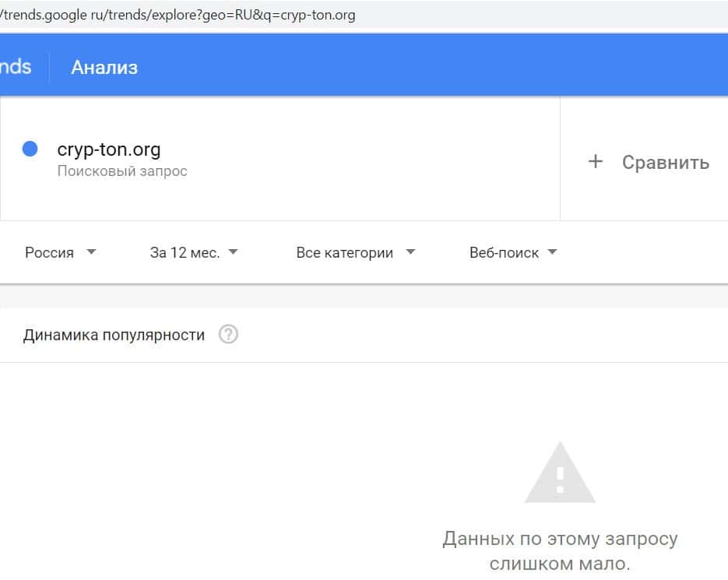Click the blue dot beside cryp-ton.org

pos(30,149)
